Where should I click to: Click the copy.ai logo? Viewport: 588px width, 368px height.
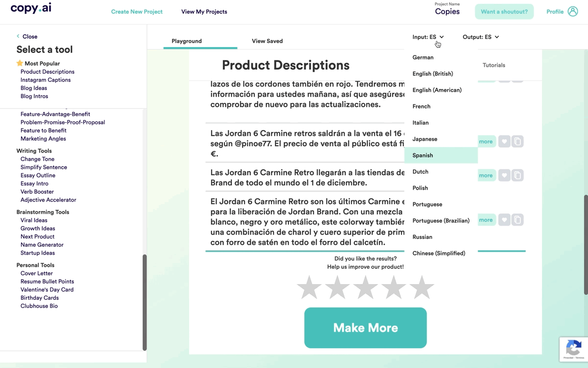point(31,8)
